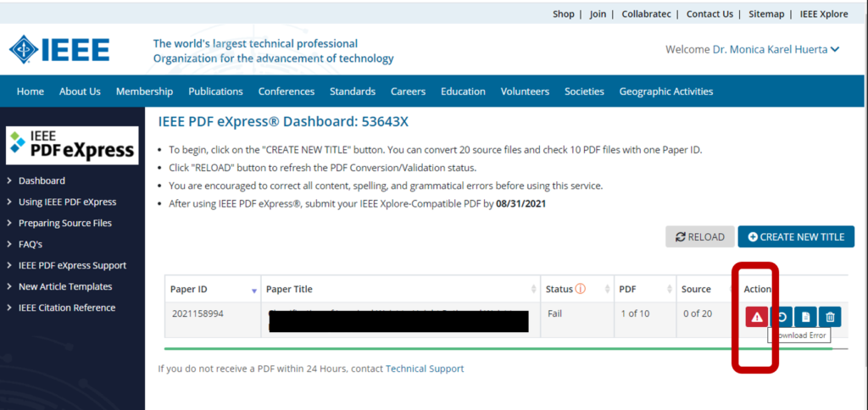Open the Join link in top bar
Image resolution: width=868 pixels, height=410 pixels.
pos(598,14)
